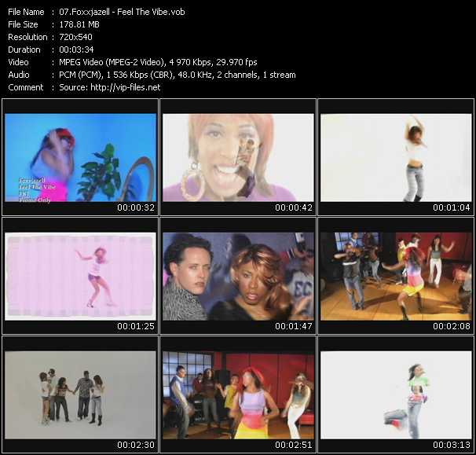Click the 'Resolution' label
The image size is (476, 455).
[27, 37]
